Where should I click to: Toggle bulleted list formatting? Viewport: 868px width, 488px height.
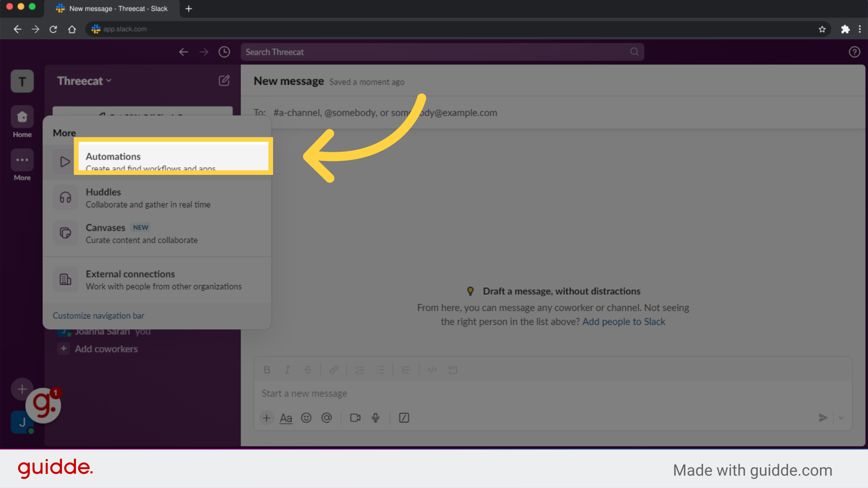tap(381, 370)
